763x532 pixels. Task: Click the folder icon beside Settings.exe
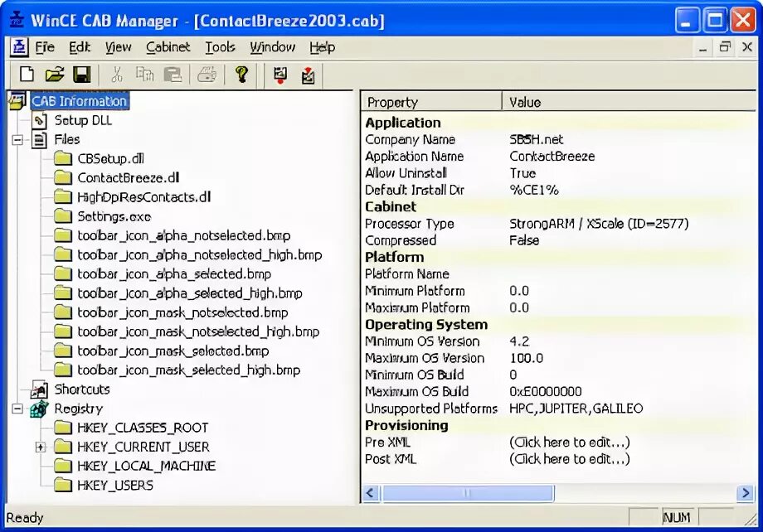click(x=63, y=216)
